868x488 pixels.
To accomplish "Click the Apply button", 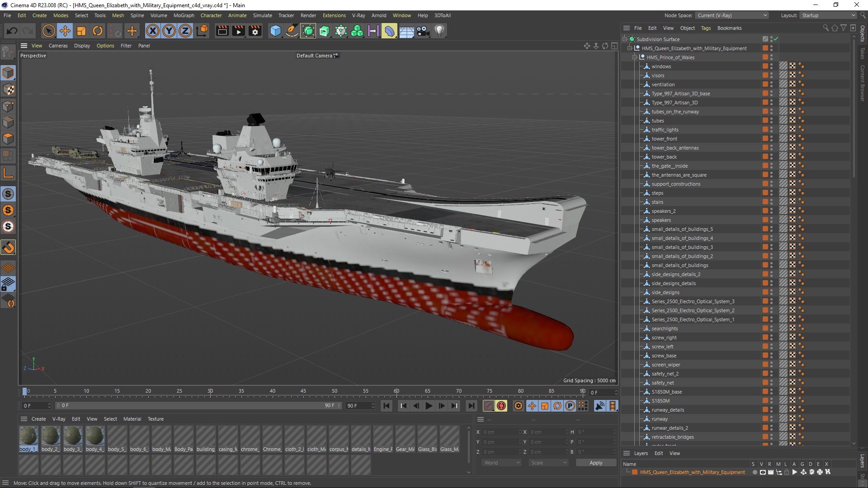I will coord(596,463).
